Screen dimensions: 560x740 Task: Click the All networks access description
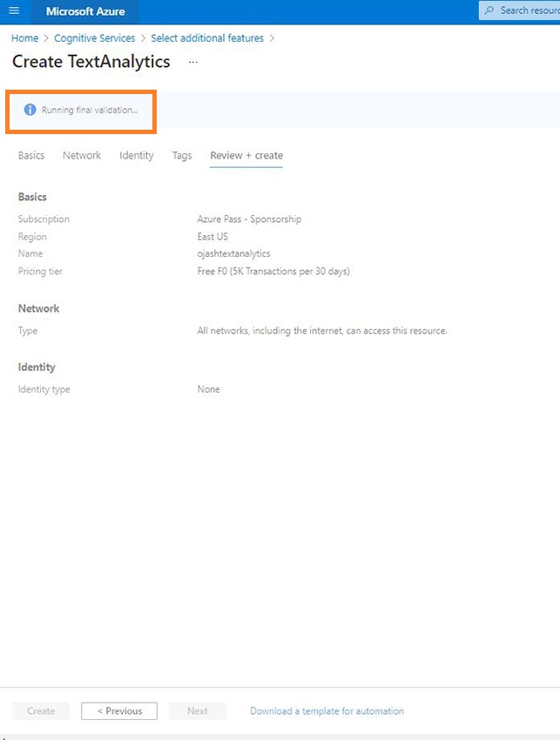pyautogui.click(x=322, y=331)
